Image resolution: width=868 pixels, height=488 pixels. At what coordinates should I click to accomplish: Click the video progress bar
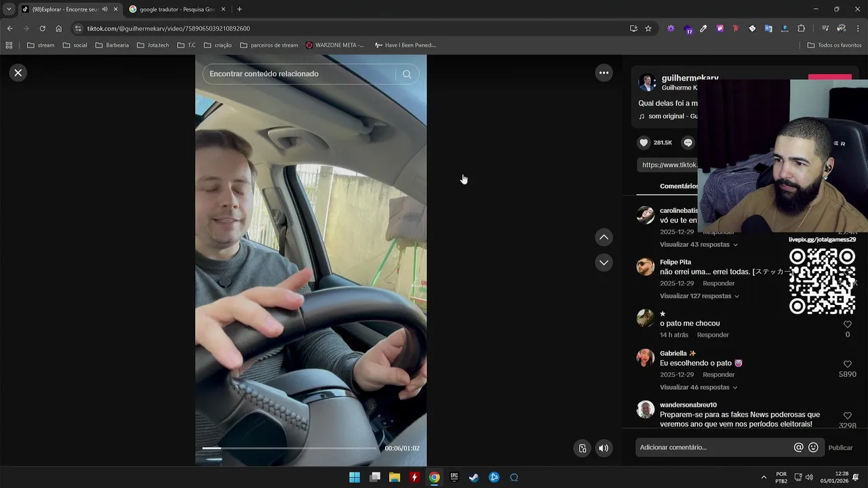pyautogui.click(x=291, y=448)
